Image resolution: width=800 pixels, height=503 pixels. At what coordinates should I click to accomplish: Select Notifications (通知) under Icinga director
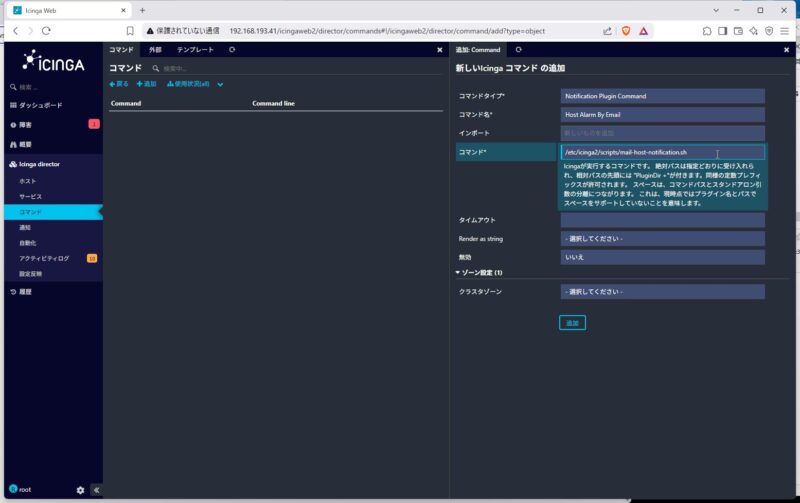coord(25,228)
